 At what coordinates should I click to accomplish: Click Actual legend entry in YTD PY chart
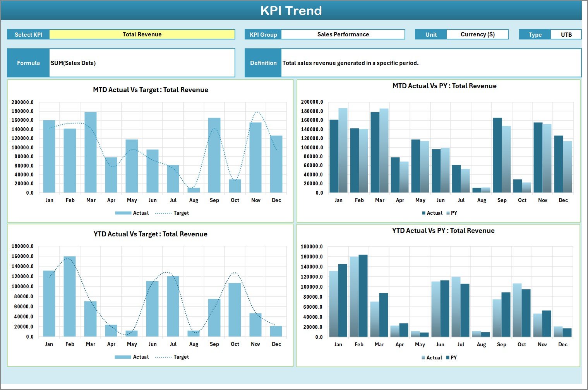coord(434,358)
